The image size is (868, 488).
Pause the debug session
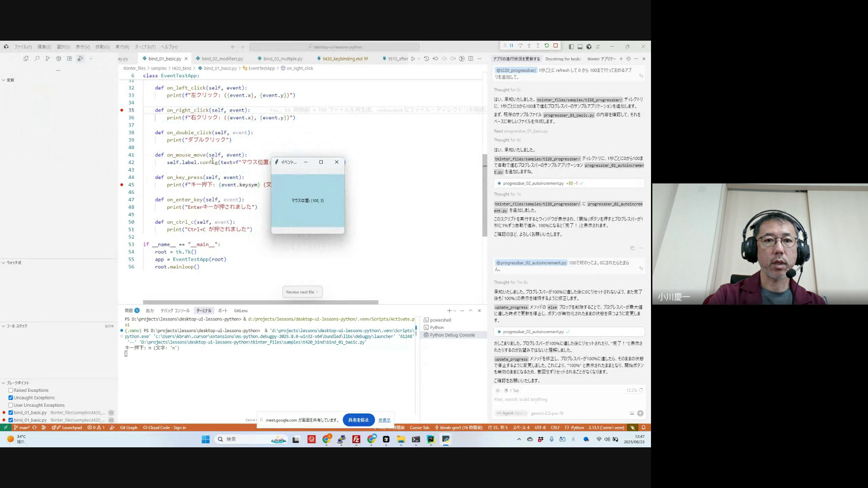[511, 46]
